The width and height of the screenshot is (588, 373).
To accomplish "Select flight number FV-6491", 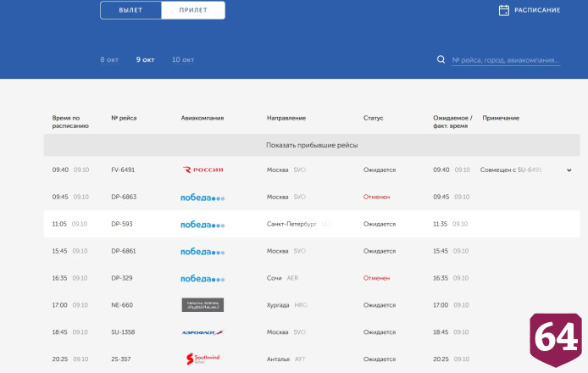I will (123, 170).
